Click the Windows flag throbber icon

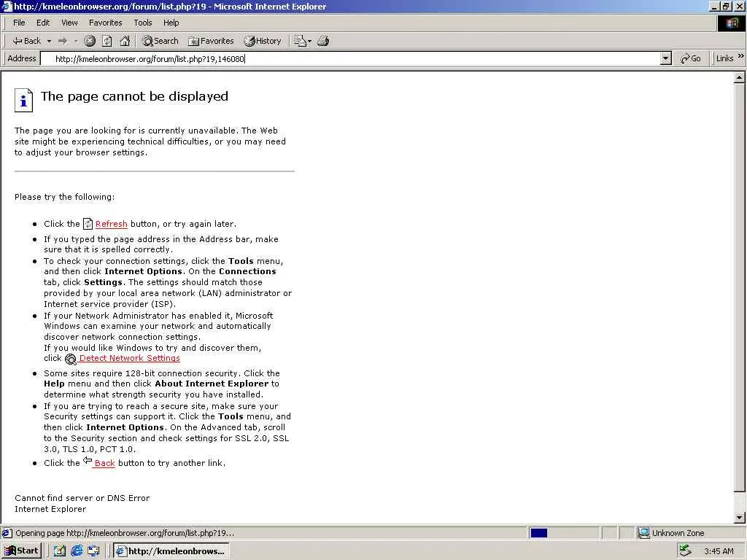[731, 23]
